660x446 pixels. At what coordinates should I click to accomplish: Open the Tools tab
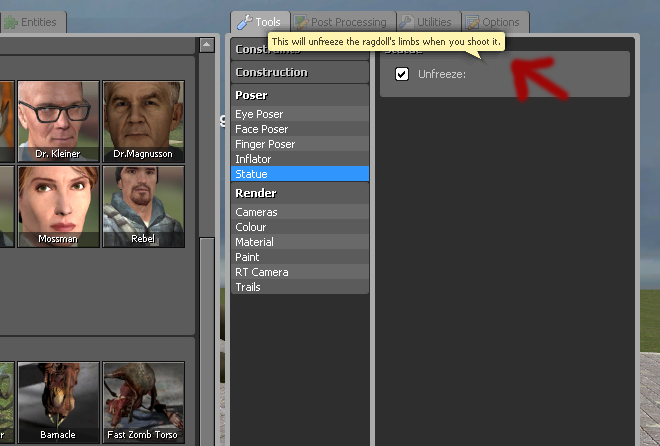click(260, 22)
